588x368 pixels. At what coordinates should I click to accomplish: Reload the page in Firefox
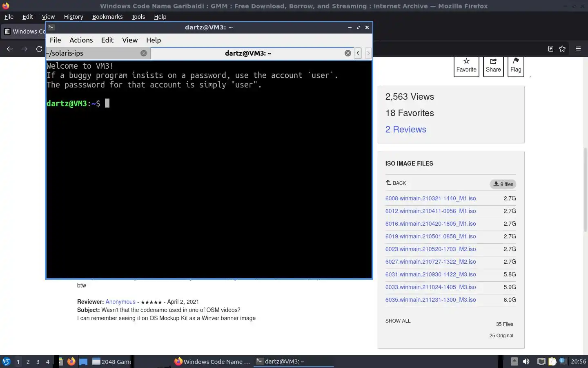[39, 49]
